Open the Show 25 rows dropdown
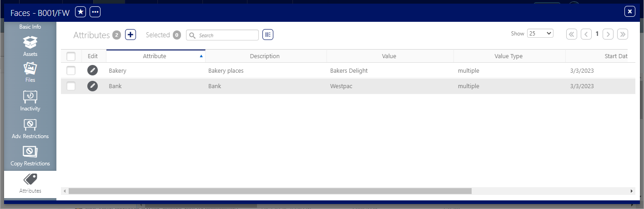Image resolution: width=644 pixels, height=209 pixels. tap(540, 33)
